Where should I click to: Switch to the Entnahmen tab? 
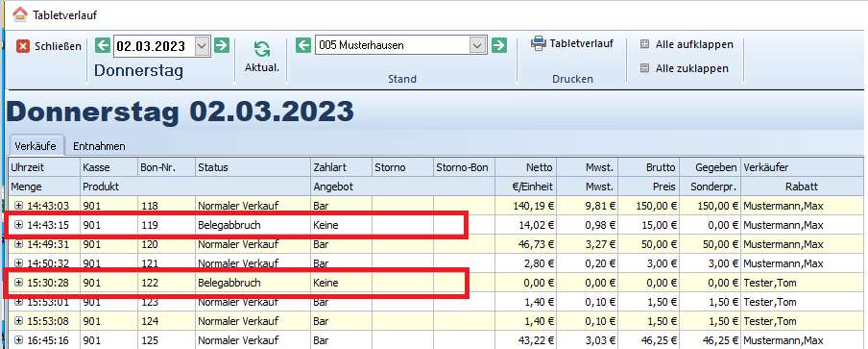99,146
